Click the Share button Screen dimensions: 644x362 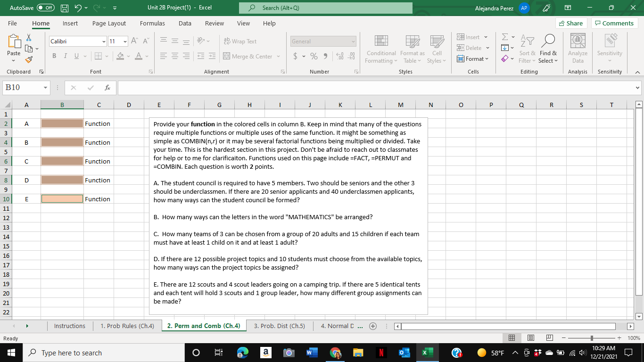click(571, 23)
